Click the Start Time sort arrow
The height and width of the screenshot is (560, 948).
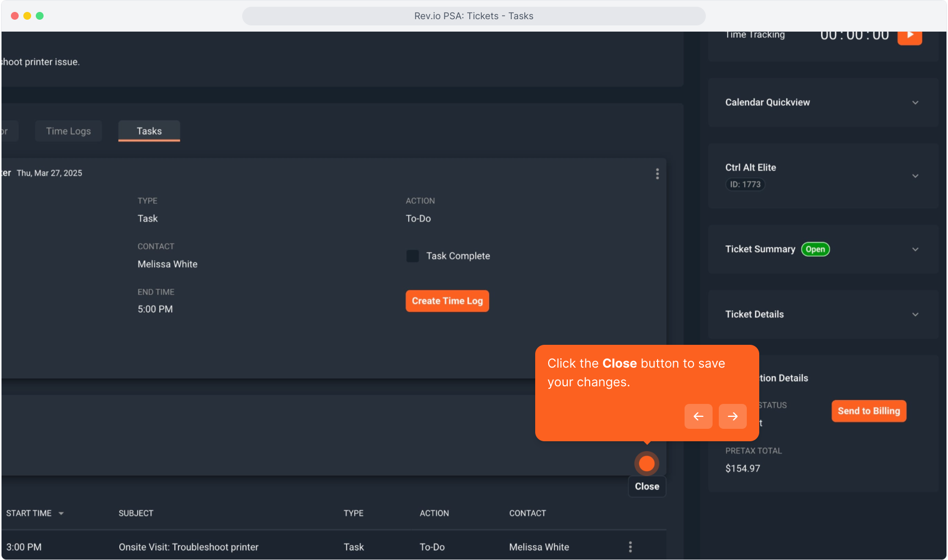(61, 513)
